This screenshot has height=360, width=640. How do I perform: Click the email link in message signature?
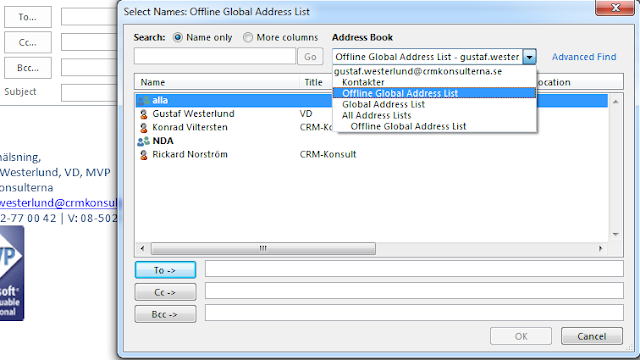pos(58,203)
